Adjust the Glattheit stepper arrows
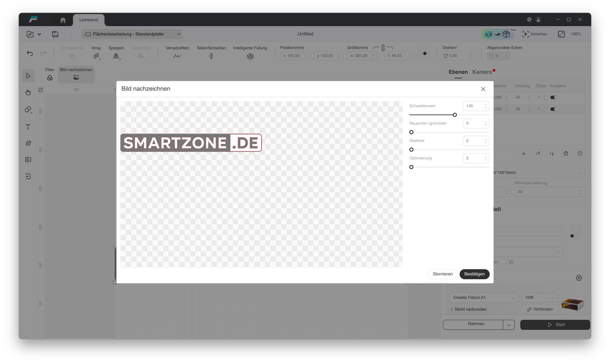This screenshot has width=610, height=364. 485,141
